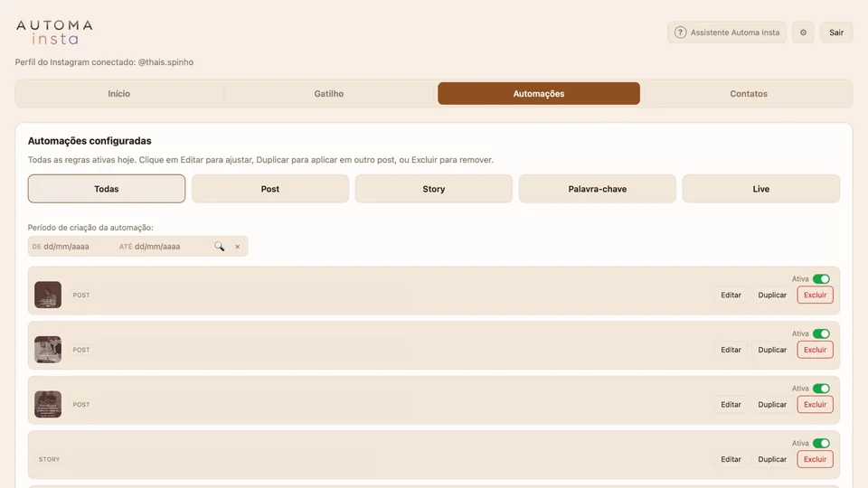Filter automations by Todas

pyautogui.click(x=107, y=189)
